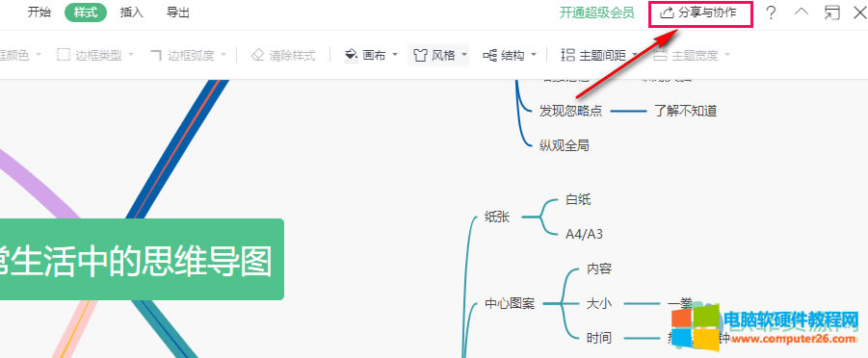
Task: Click the 主题宽度 width icon
Action: [661, 55]
